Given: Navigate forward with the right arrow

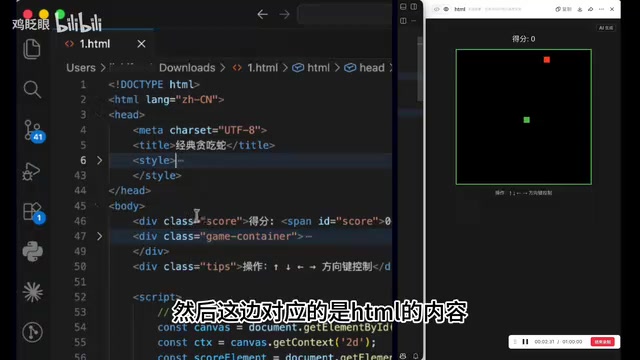Looking at the screenshot, I should (x=284, y=15).
